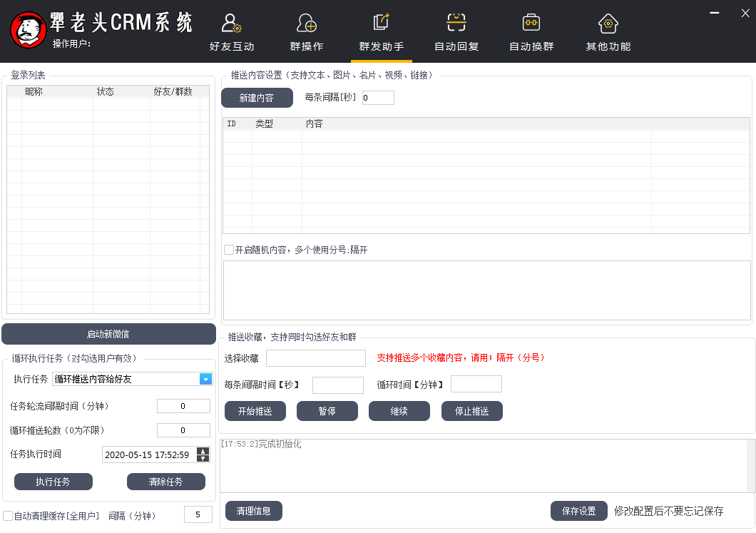Toggle 自动清理缓存 checkbox
This screenshot has width=756, height=533.
pyautogui.click(x=8, y=515)
